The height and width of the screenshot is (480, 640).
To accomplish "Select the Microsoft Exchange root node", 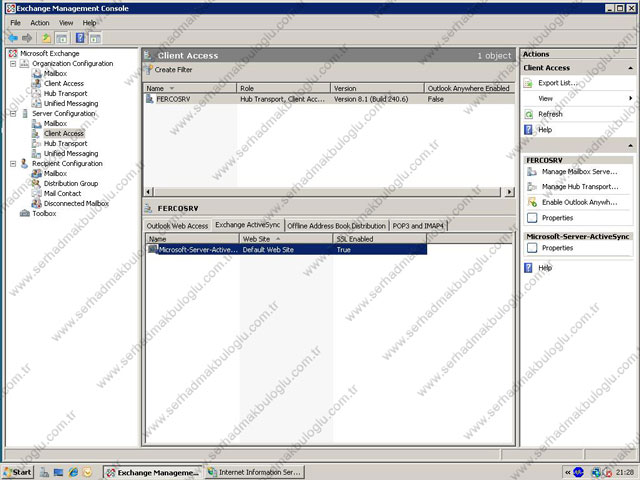I will click(x=49, y=53).
